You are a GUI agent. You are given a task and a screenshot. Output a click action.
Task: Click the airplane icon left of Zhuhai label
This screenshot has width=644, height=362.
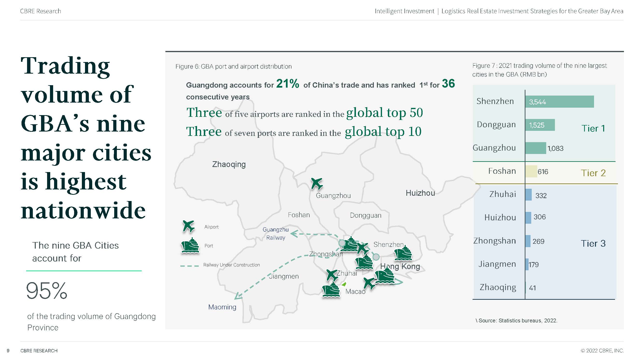tap(332, 275)
